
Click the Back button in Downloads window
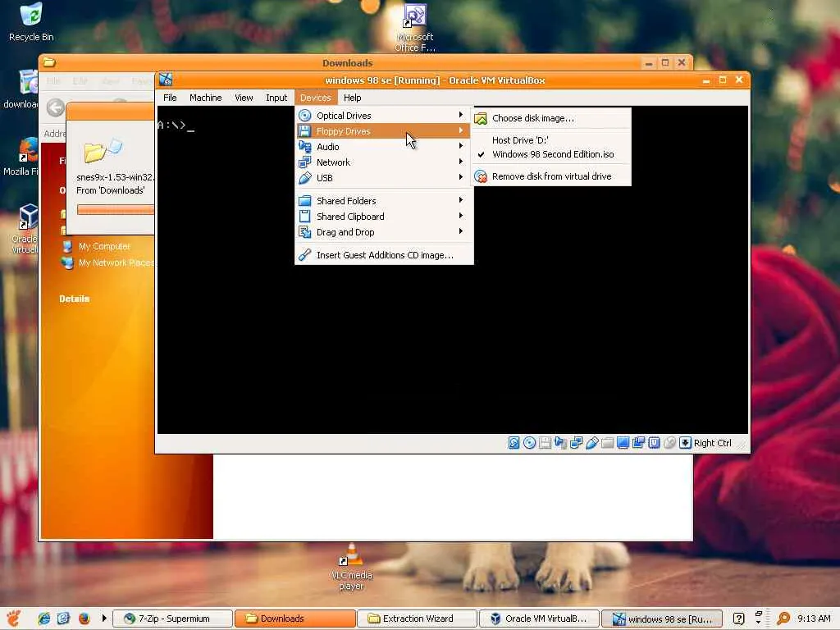pyautogui.click(x=55, y=107)
